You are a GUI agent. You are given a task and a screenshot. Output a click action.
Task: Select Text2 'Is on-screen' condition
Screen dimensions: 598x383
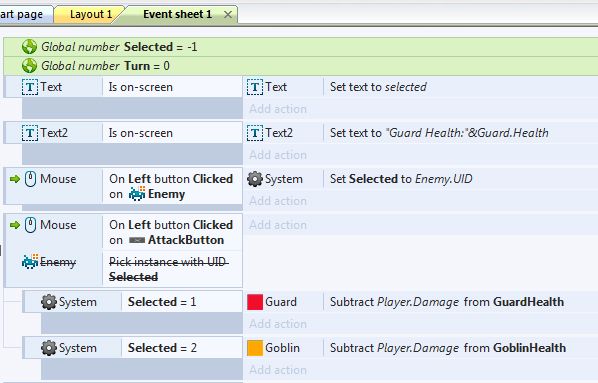click(172, 133)
